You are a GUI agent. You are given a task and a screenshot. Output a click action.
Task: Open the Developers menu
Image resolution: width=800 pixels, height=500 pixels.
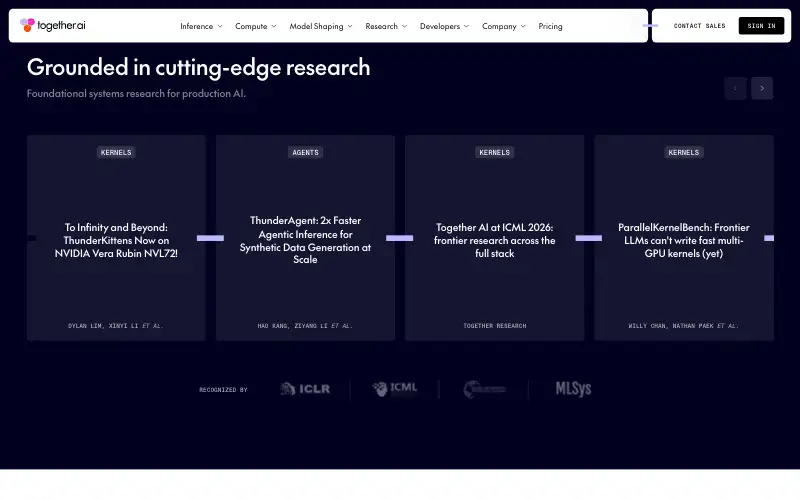click(x=444, y=26)
